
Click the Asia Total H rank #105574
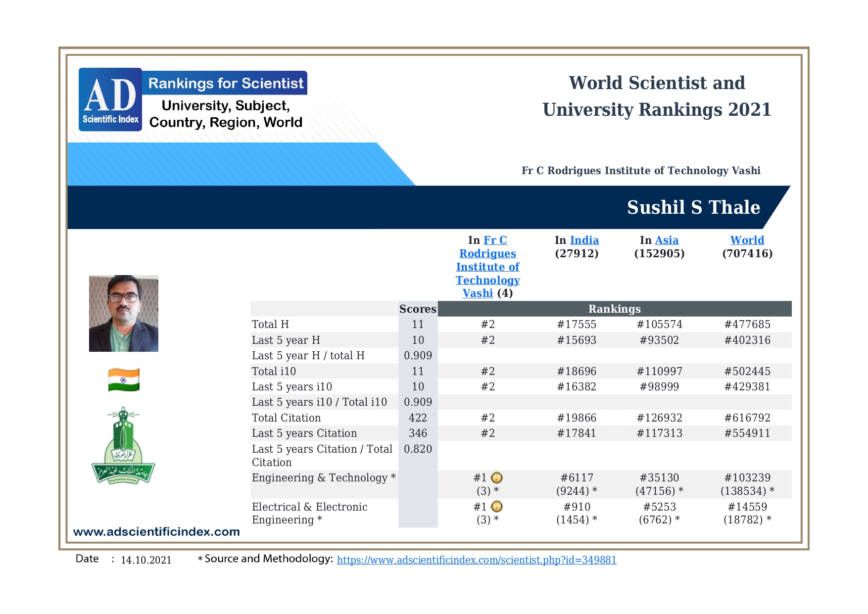(x=659, y=325)
